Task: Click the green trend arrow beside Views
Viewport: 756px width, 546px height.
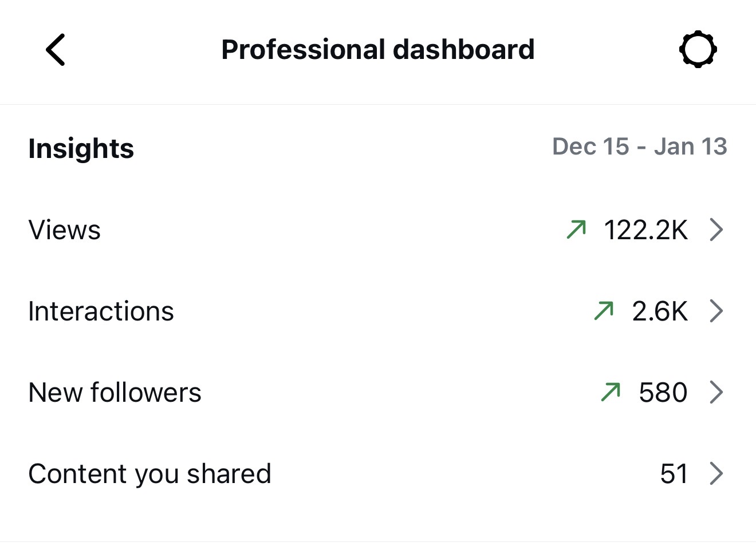Action: pos(576,230)
